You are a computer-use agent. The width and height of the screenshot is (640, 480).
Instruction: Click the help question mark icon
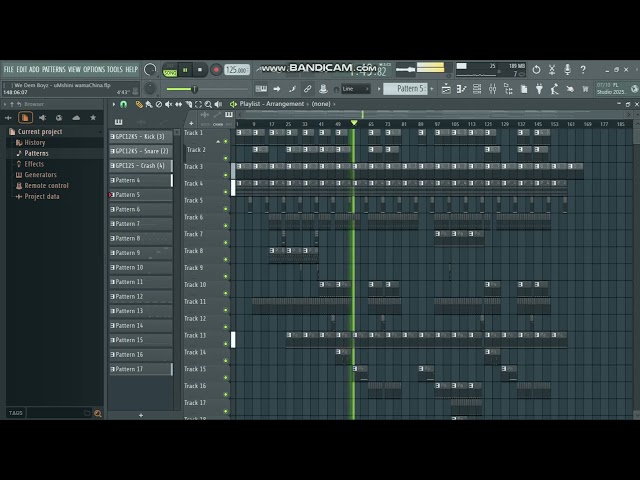583,69
